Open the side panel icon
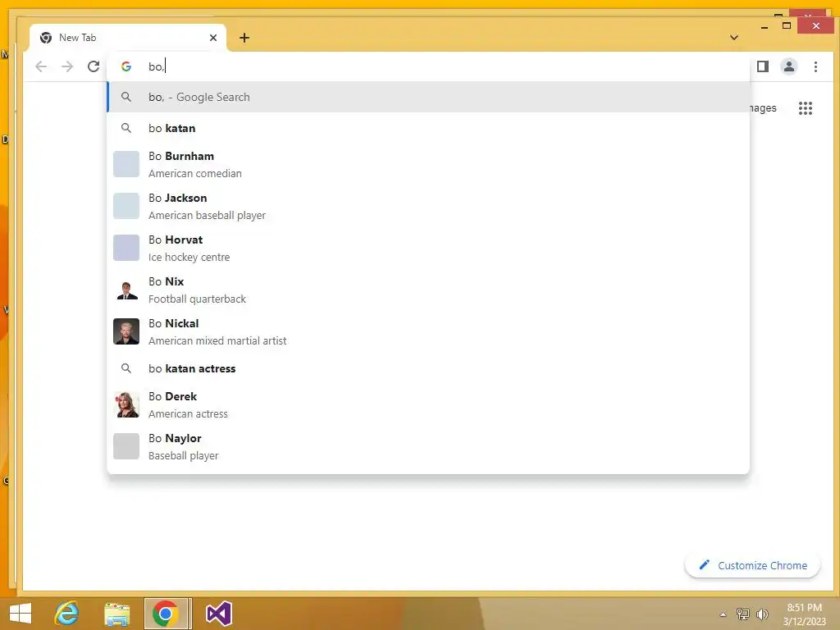The width and height of the screenshot is (840, 630). point(762,66)
